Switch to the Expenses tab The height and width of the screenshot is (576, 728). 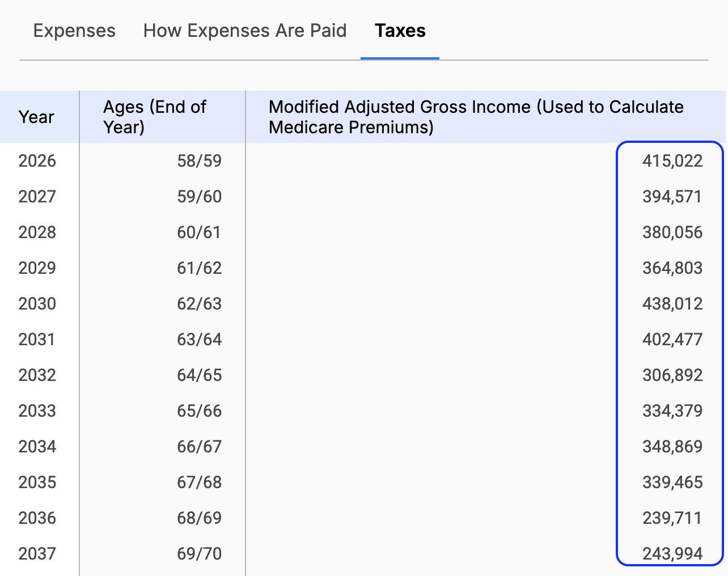click(x=74, y=31)
